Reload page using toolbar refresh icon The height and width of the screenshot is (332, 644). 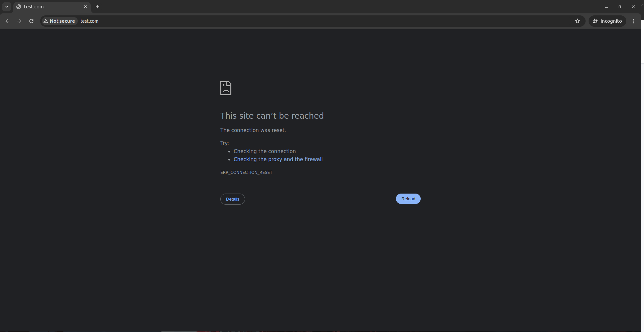pyautogui.click(x=31, y=21)
